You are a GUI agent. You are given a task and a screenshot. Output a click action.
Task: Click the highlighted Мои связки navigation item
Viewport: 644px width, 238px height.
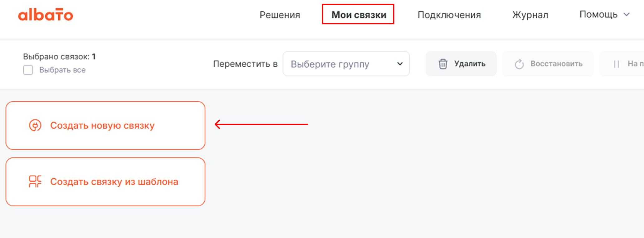(358, 14)
